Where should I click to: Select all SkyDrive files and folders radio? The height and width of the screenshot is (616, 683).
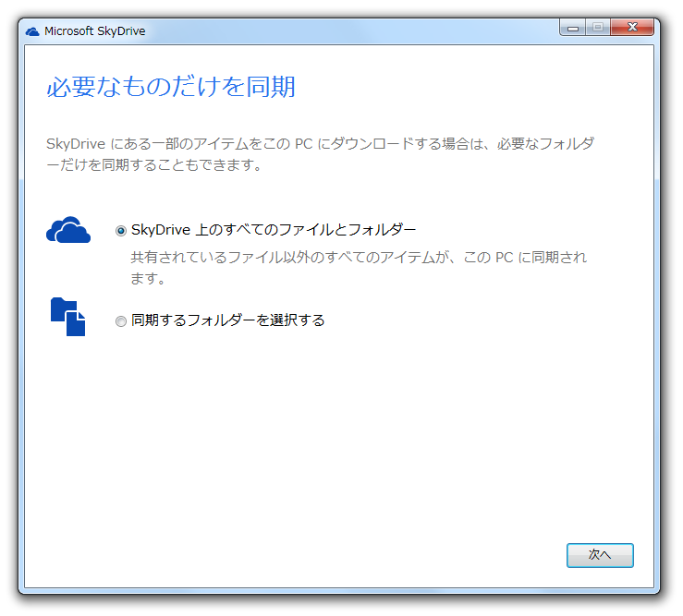(121, 230)
